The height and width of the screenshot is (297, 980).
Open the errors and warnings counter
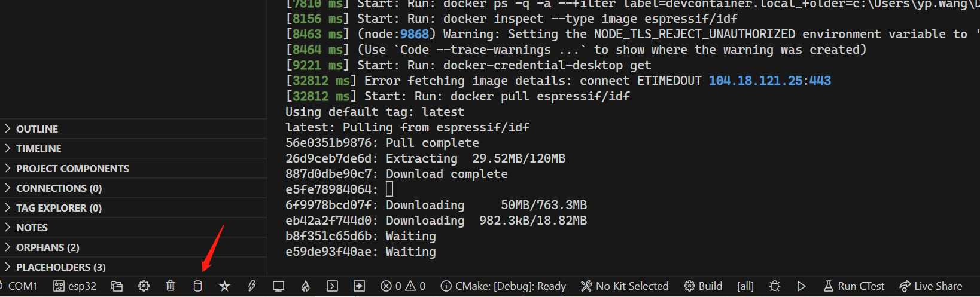click(x=403, y=286)
